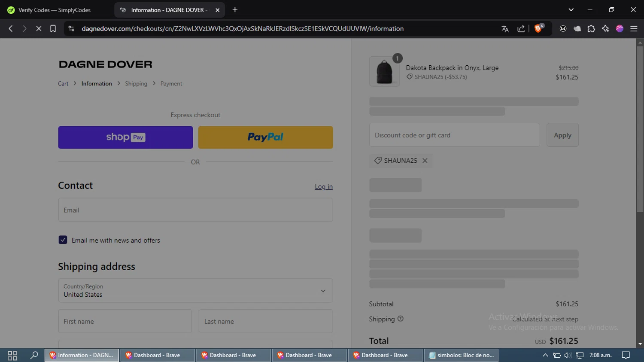
Task: Open the volume control icon
Action: 568,355
